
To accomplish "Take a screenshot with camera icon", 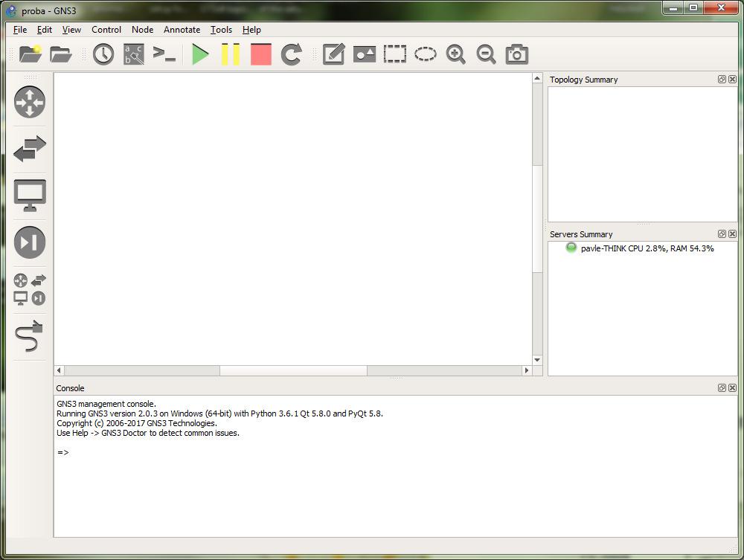I will pyautogui.click(x=517, y=54).
